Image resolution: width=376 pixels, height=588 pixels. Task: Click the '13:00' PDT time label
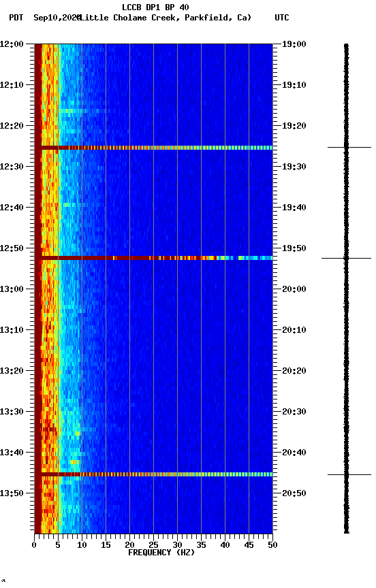pos(12,289)
